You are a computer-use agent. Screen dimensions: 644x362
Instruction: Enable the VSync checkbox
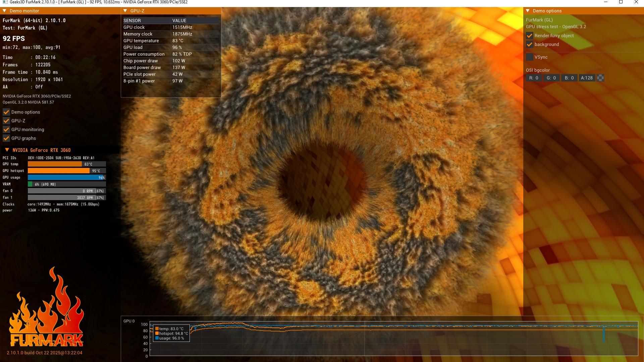tap(529, 57)
